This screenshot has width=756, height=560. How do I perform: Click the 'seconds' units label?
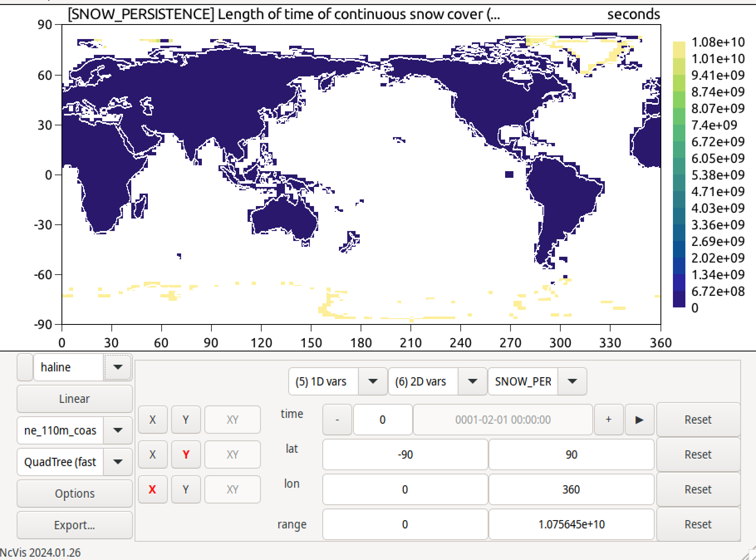click(x=633, y=14)
